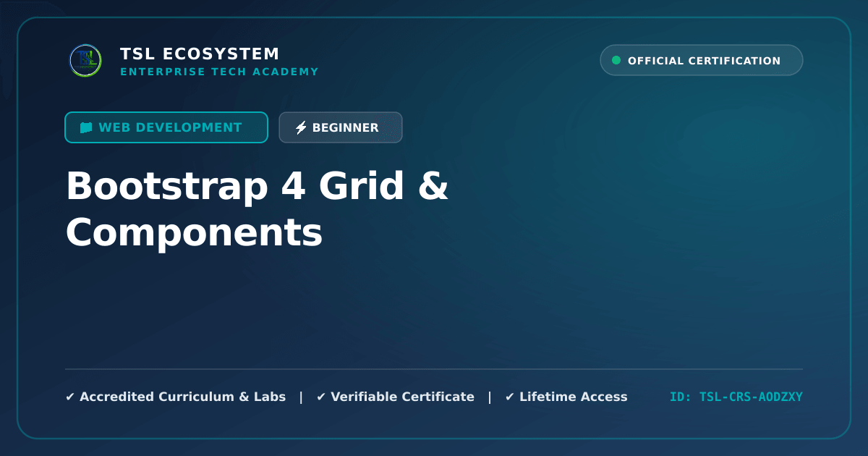Click the lightning bolt icon beside Beginner

tap(301, 128)
